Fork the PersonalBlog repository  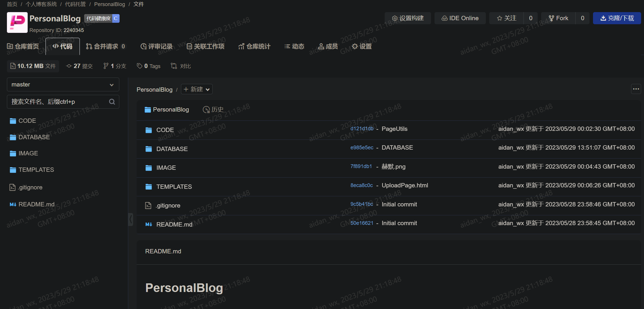tap(558, 18)
